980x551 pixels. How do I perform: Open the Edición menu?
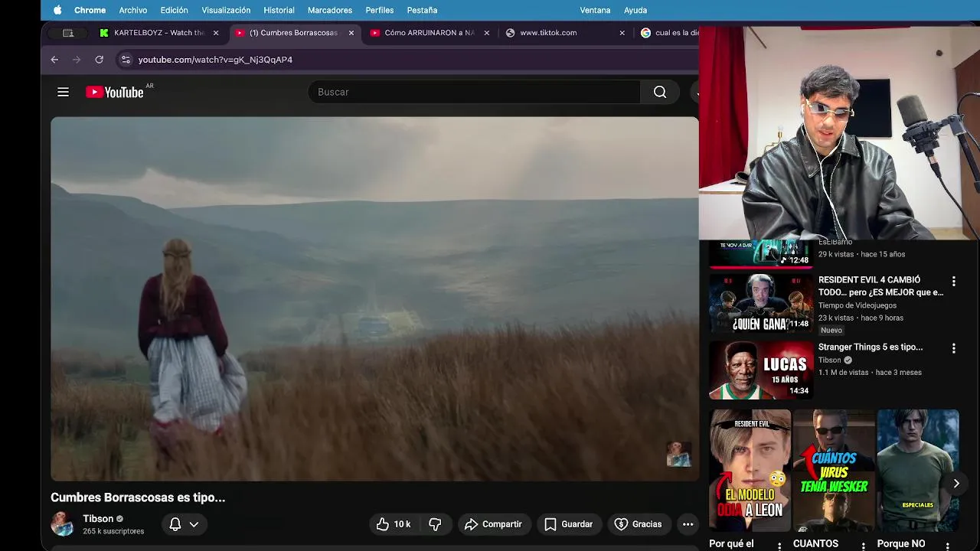175,10
